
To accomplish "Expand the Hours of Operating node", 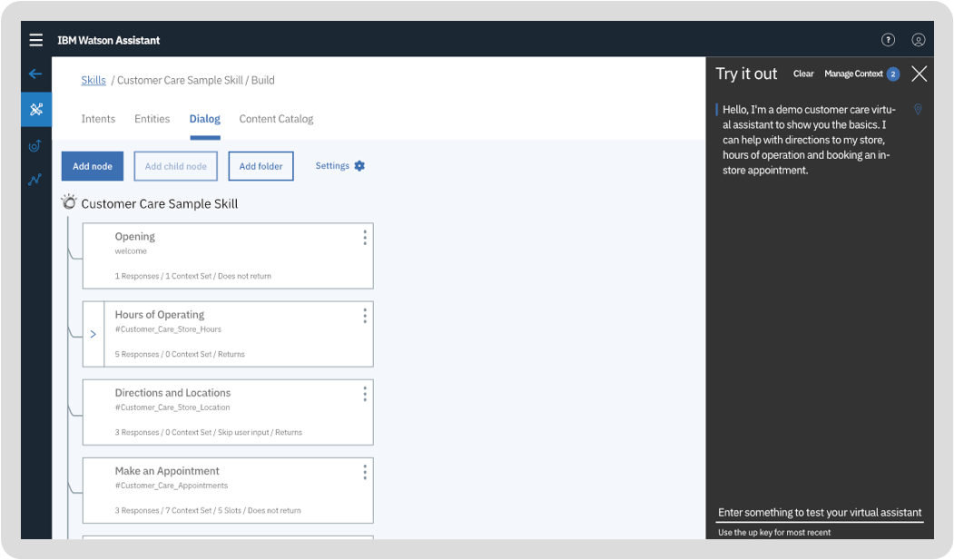I will click(x=93, y=334).
